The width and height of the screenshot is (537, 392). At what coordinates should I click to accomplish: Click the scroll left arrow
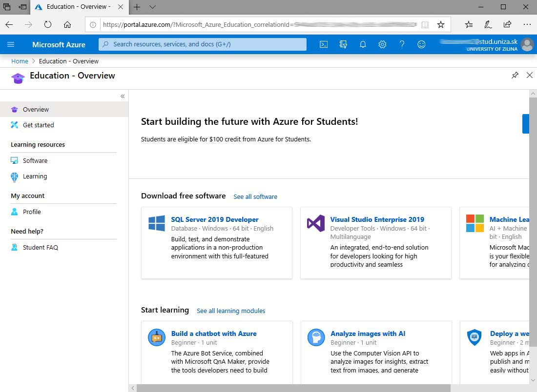coord(133,388)
